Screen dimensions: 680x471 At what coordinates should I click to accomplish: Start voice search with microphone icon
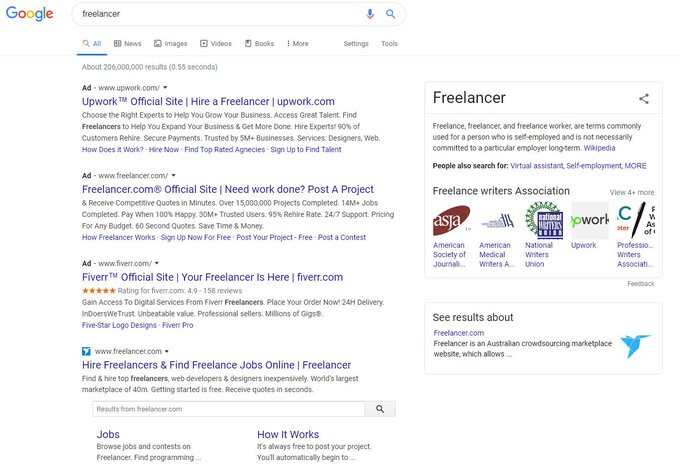[369, 14]
